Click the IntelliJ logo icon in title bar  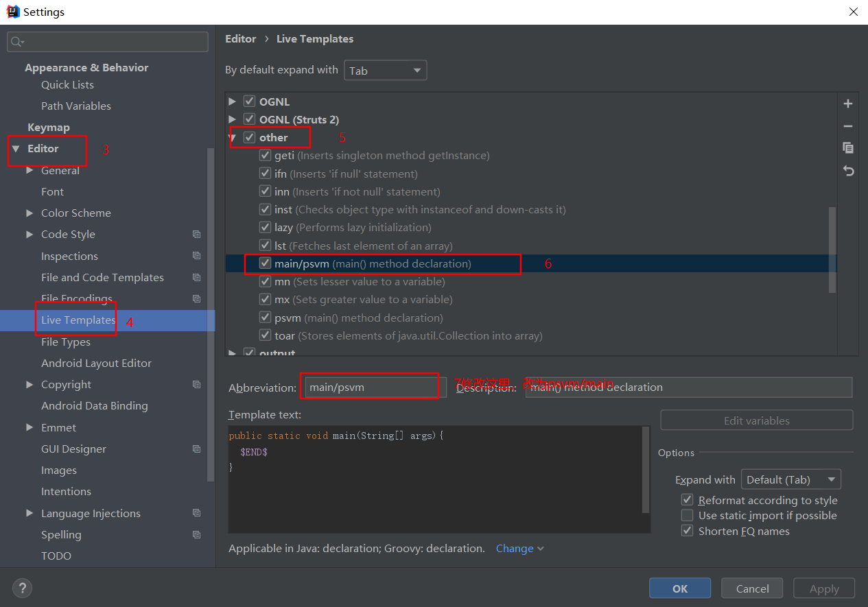pyautogui.click(x=12, y=12)
